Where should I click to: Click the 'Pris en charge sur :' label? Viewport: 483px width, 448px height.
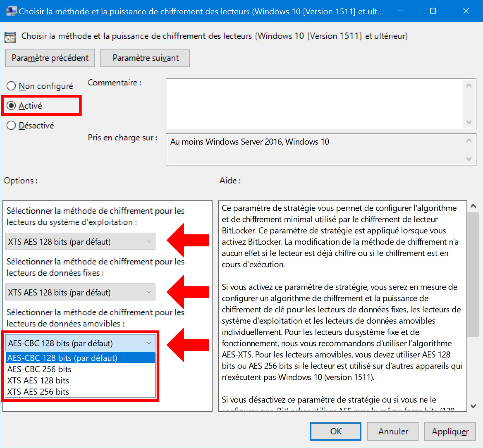click(x=123, y=138)
